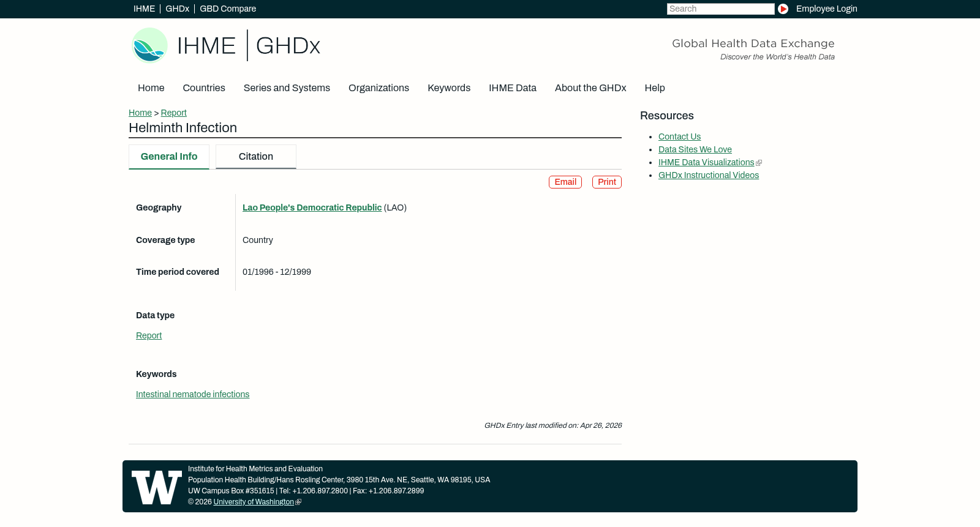Click the Helminth Infection page title
Image resolution: width=980 pixels, height=527 pixels.
[183, 128]
